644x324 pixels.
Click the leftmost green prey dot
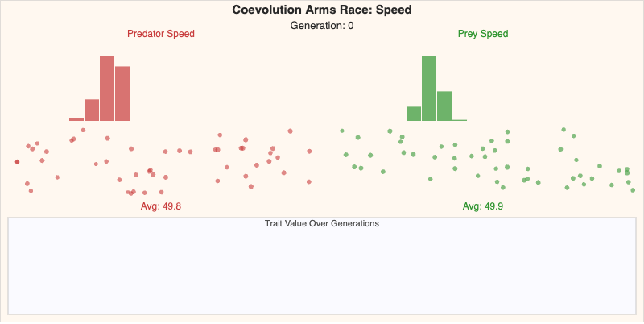(342, 131)
